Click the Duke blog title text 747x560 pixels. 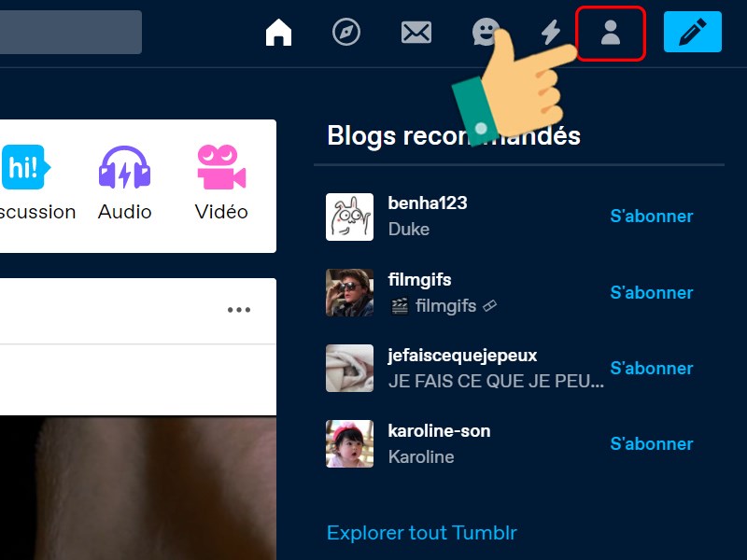409,229
